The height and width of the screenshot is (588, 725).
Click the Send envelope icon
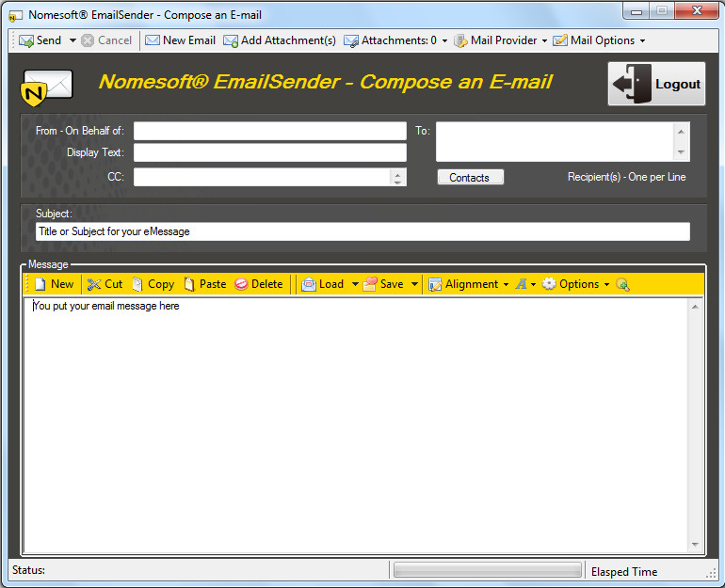pos(26,40)
